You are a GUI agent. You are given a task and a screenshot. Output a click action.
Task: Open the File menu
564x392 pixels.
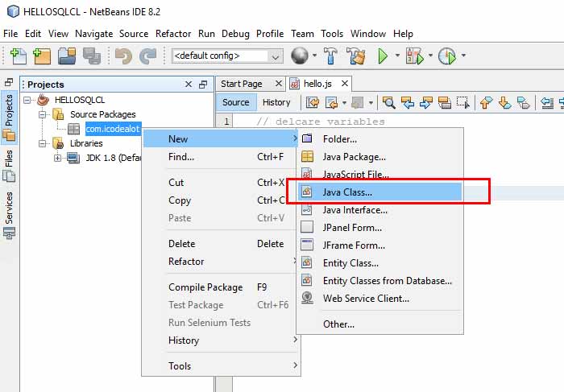tap(10, 34)
